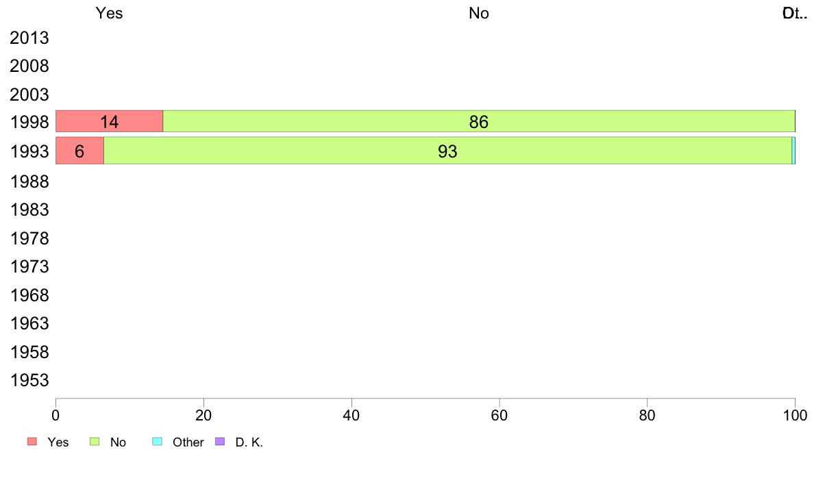This screenshot has width=814, height=504.
Task: Click the 2013 year label
Action: pyautogui.click(x=29, y=38)
